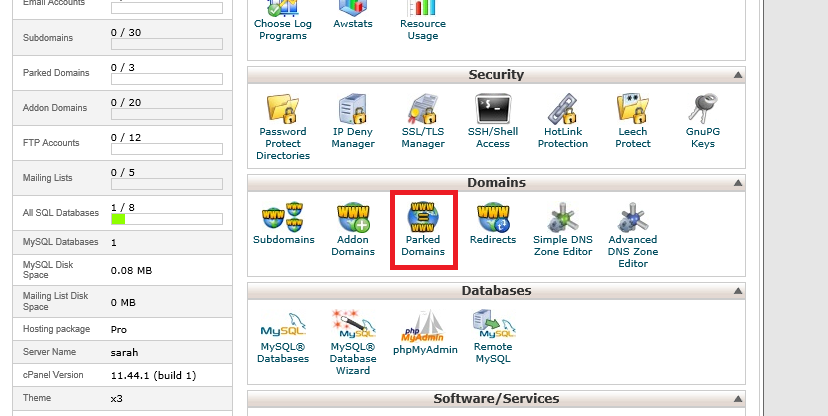Click the Awstats link
The width and height of the screenshot is (828, 416).
(x=353, y=23)
